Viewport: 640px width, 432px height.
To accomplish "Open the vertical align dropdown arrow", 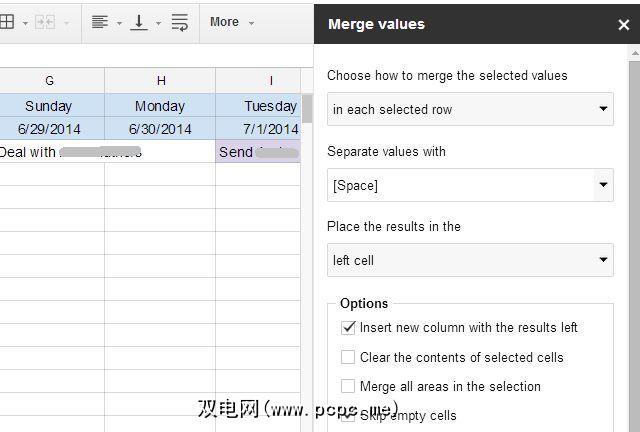I will (158, 22).
